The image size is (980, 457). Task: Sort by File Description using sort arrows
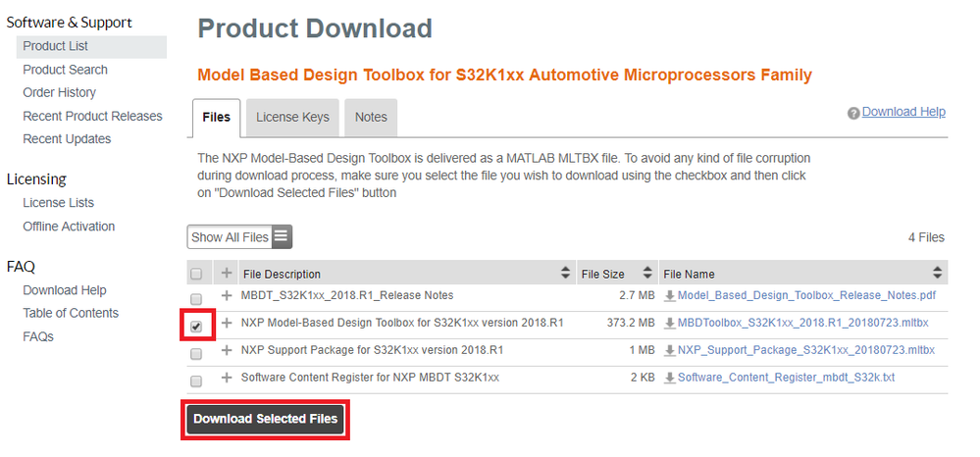pos(566,273)
